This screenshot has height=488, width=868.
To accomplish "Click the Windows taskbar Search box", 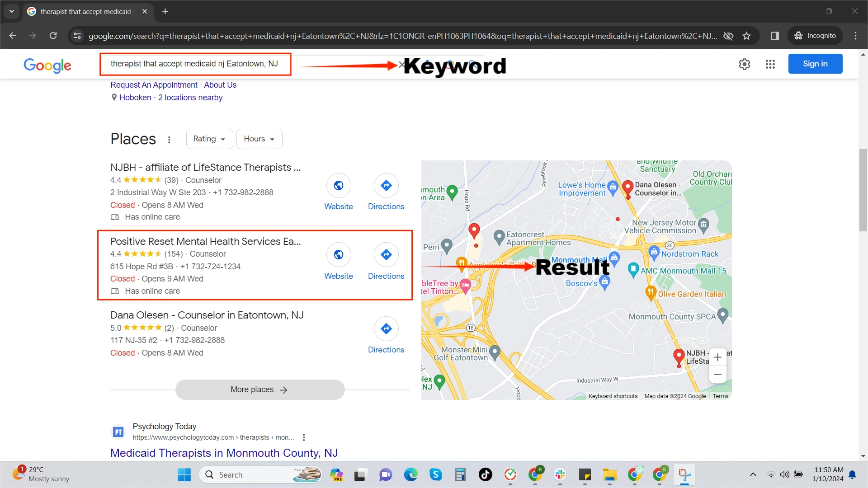I will coord(260,474).
